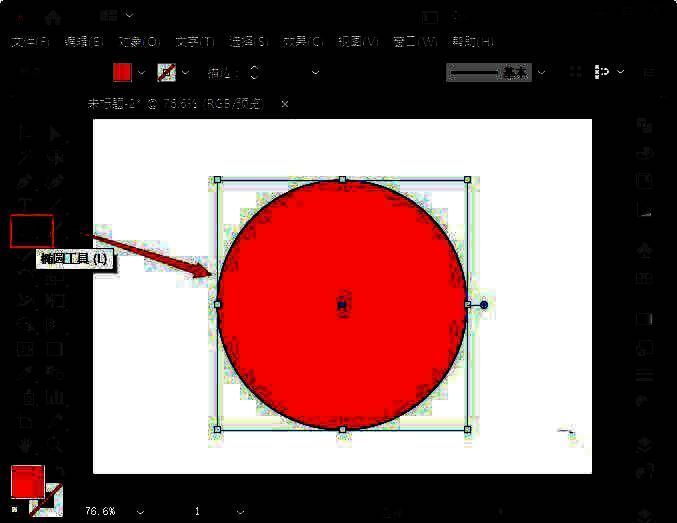Click the artboard number 1 field

point(197,512)
